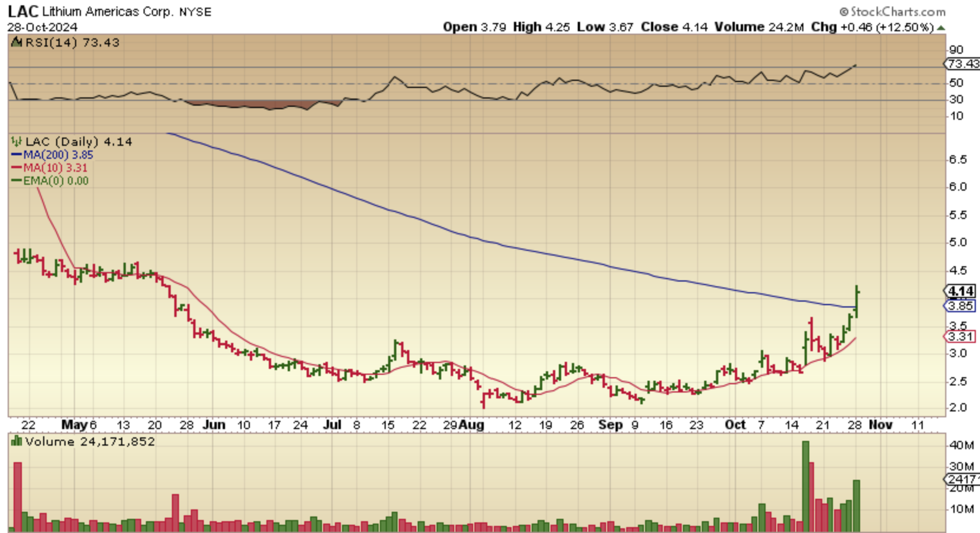Click the Volume 24,171,852 panel label

(x=90, y=442)
